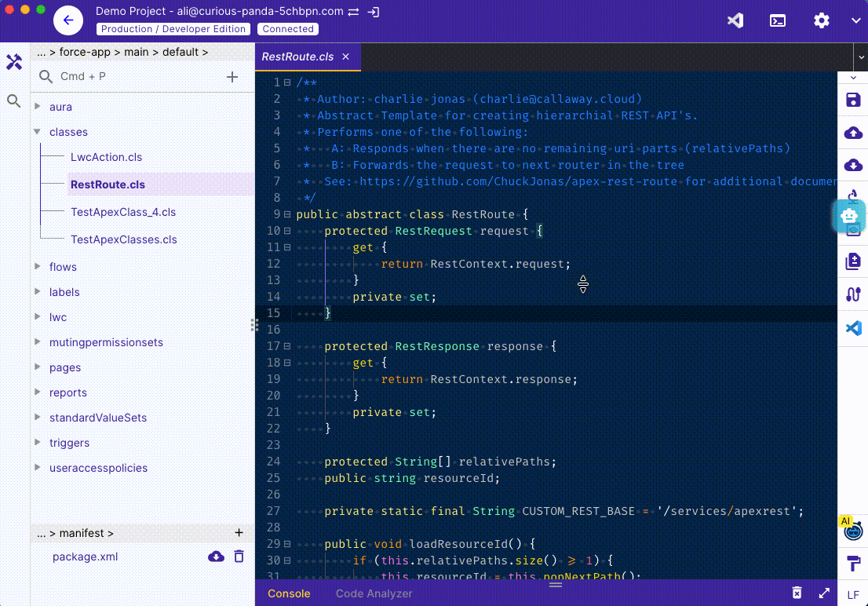Add a new file with the plus icon
868x606 pixels.
232,76
